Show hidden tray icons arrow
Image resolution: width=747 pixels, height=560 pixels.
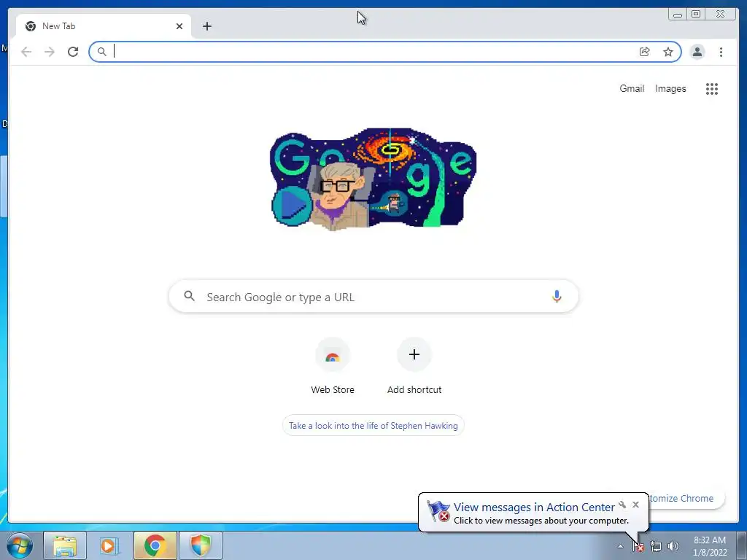(x=620, y=546)
